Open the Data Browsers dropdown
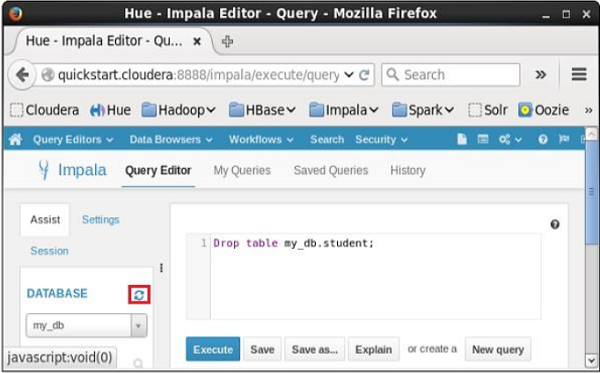 click(x=171, y=140)
